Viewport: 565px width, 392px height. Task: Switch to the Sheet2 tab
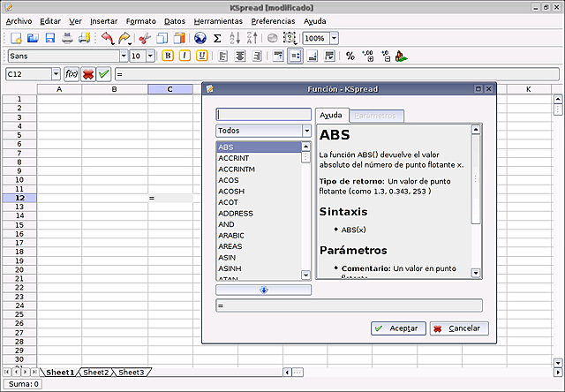coord(96,373)
